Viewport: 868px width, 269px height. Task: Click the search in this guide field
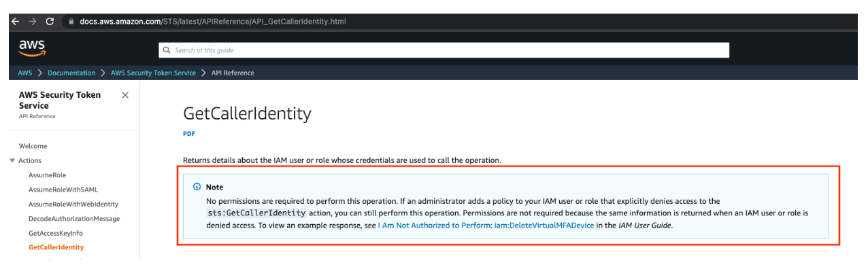coord(444,50)
